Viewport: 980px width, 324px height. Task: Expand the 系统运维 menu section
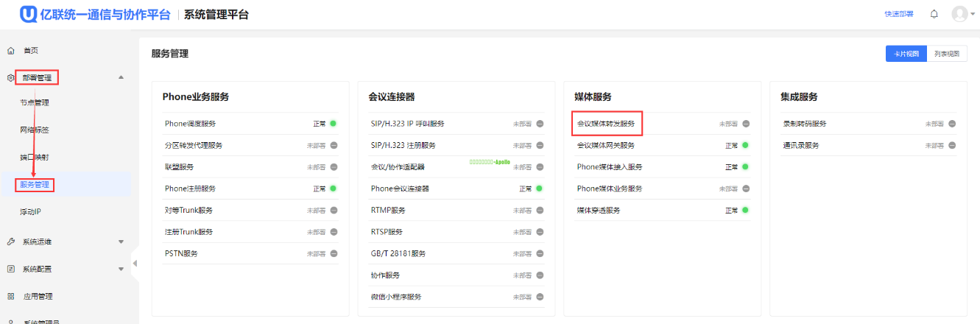point(121,242)
